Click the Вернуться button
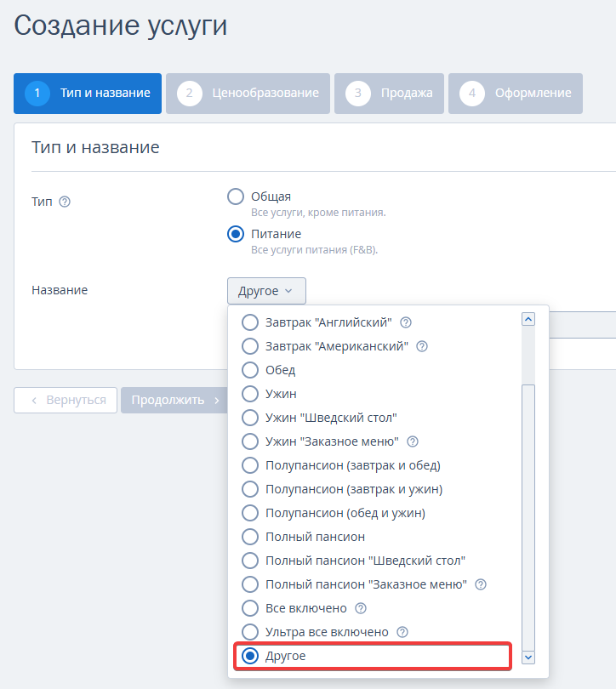 [66, 400]
